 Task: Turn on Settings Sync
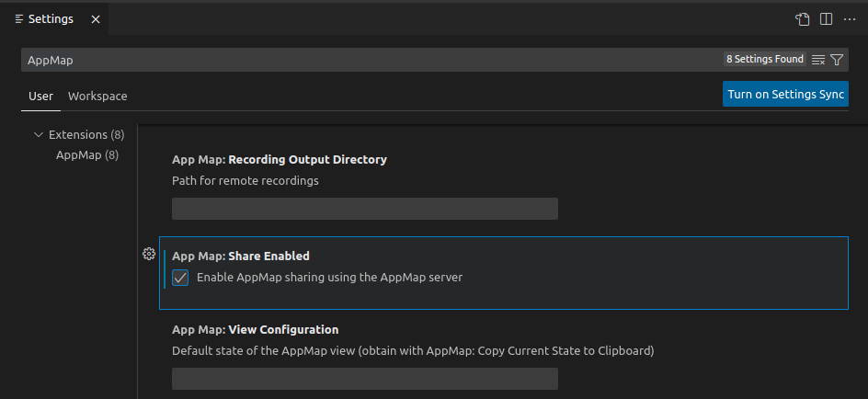[785, 94]
